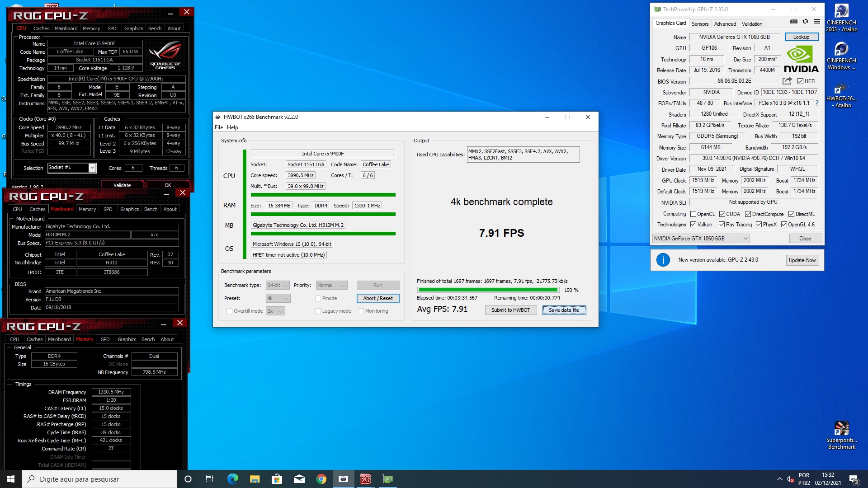Open Caches tab in top CPU-Z window
868x488 pixels.
(x=42, y=28)
